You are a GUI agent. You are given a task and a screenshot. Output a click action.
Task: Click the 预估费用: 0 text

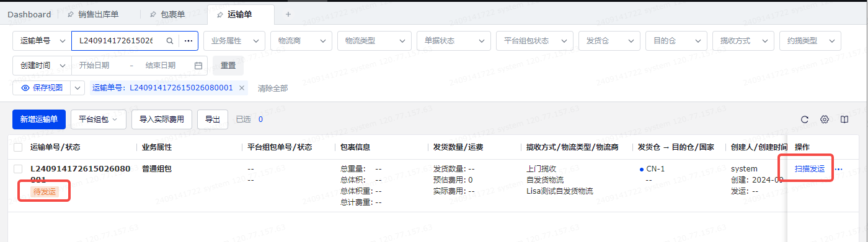pyautogui.click(x=453, y=179)
